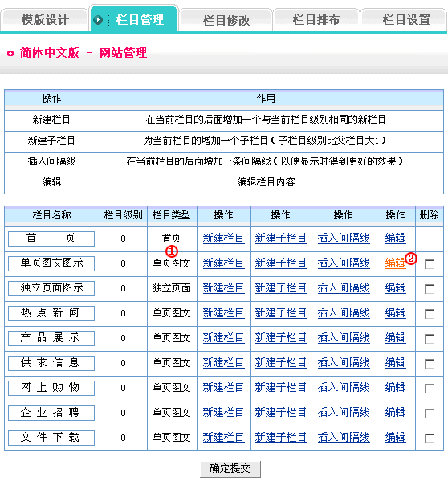Viewport: 448px width, 489px height.
Task: Click 新建子栏目 link for 产品展示
Action: [x=281, y=338]
